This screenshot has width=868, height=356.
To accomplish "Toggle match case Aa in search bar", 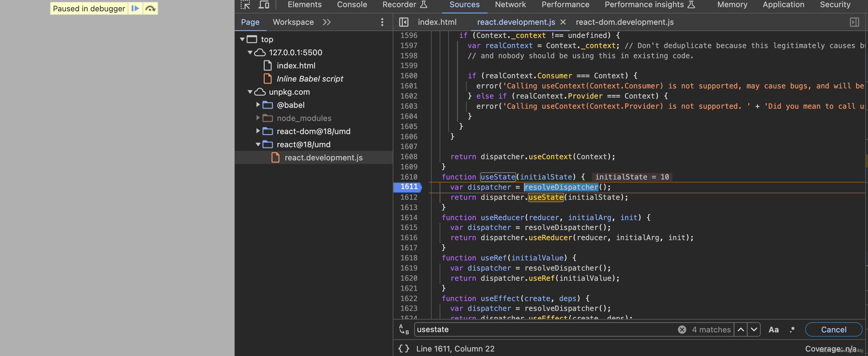I will click(774, 329).
